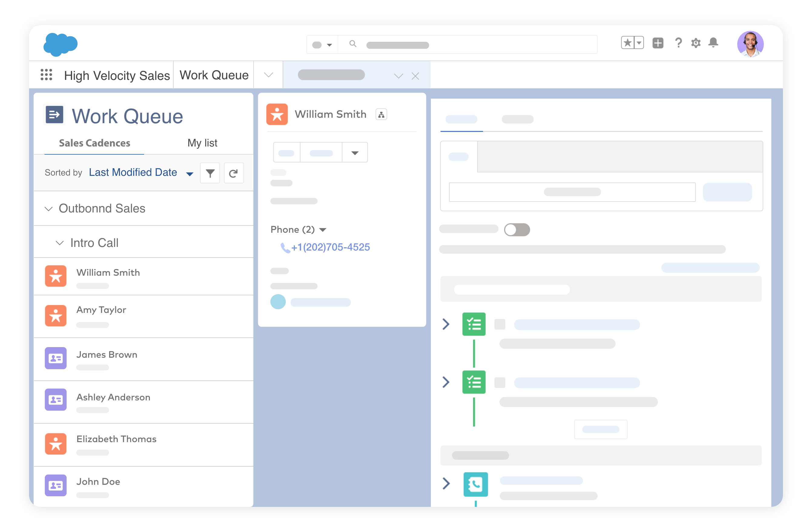The width and height of the screenshot is (812, 532).
Task: Check the first green task checkbox
Action: [500, 324]
